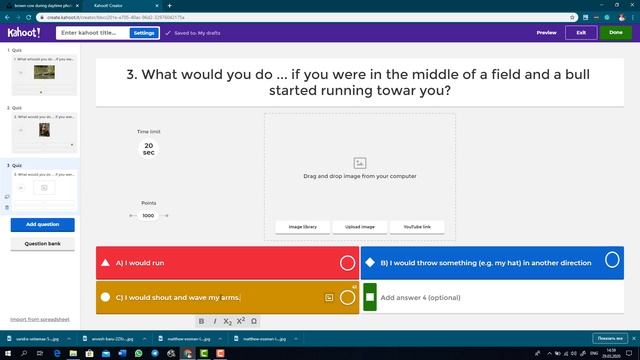Open WhatsApp from the taskbar

point(138,353)
